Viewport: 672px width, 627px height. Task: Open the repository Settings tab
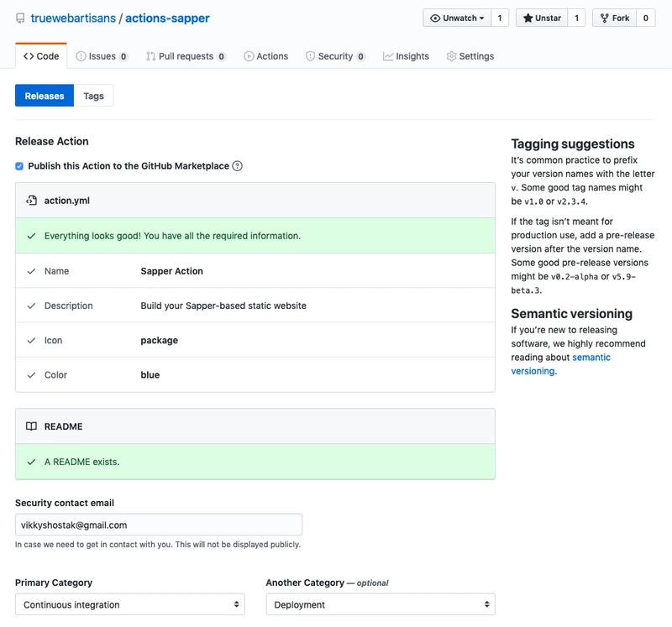(470, 56)
